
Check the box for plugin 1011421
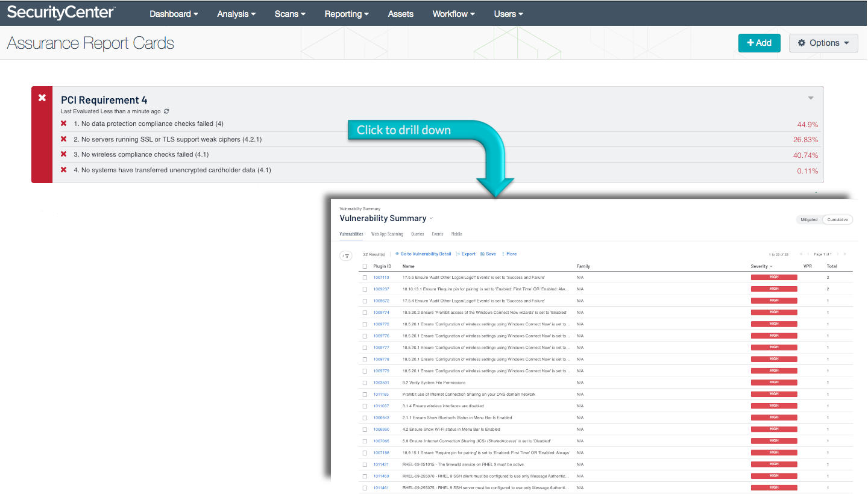point(365,464)
